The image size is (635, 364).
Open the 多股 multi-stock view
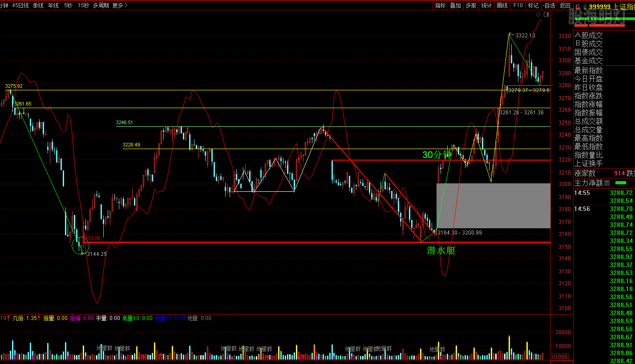click(471, 5)
